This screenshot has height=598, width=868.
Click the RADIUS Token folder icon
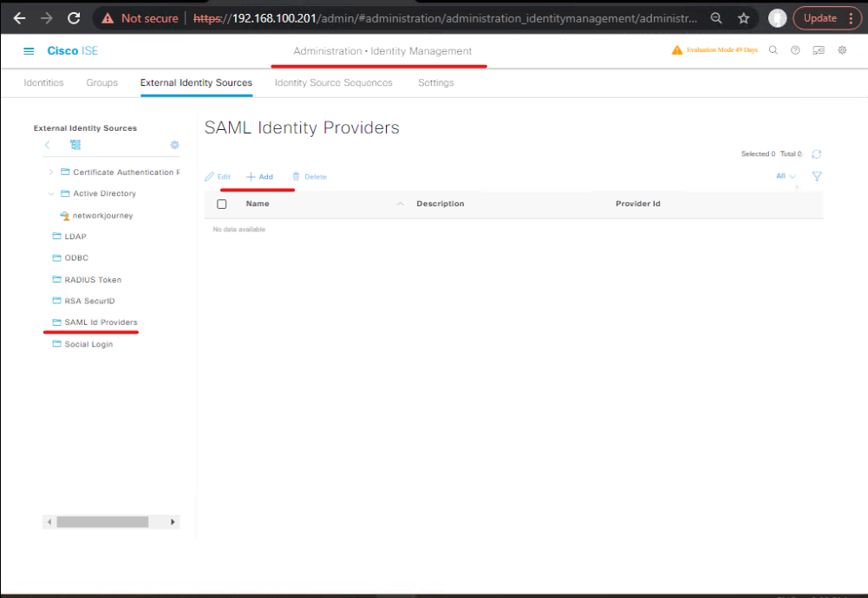(x=56, y=279)
